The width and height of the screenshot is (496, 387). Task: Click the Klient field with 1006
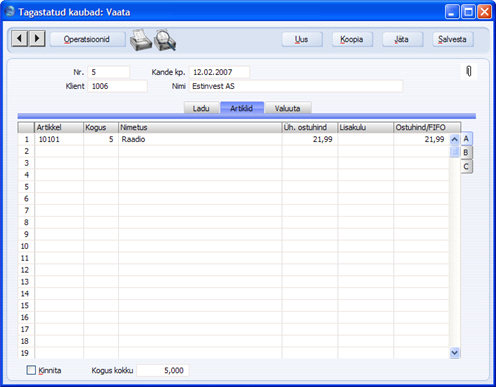pyautogui.click(x=117, y=86)
